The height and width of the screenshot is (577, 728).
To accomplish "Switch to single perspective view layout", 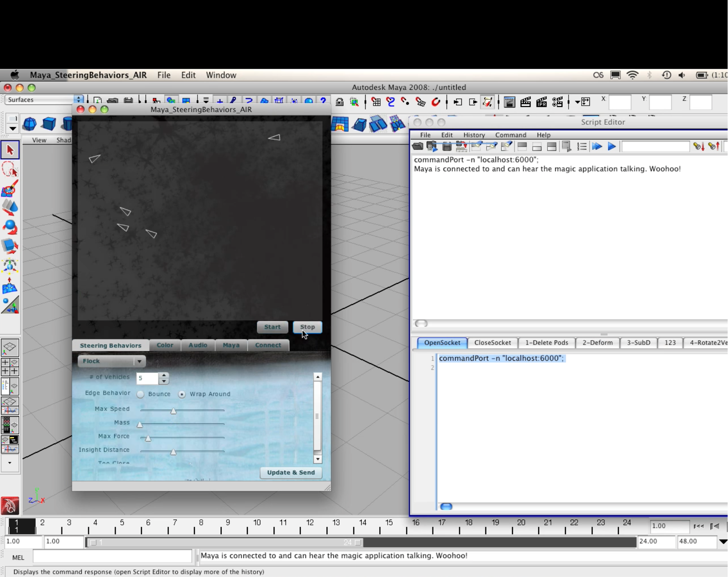I will (10, 347).
